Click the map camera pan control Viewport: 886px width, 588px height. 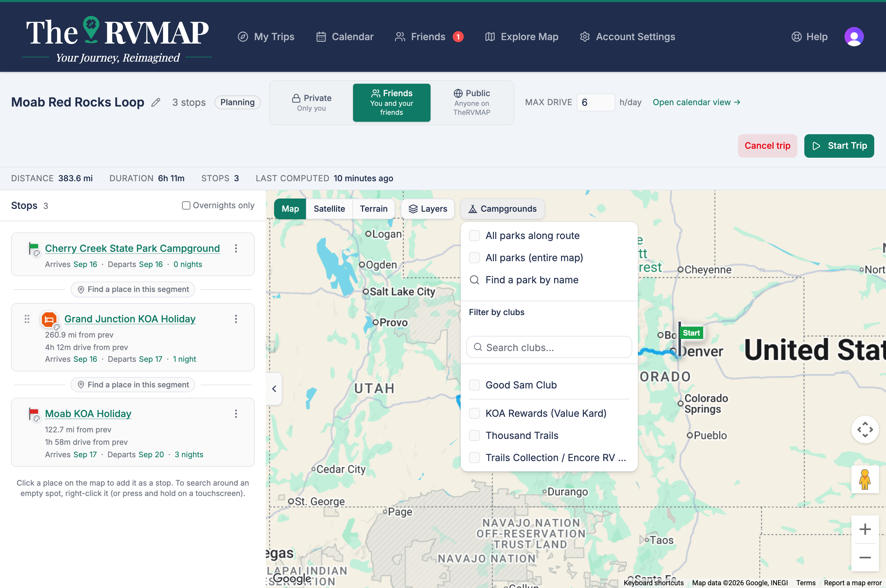coord(865,429)
